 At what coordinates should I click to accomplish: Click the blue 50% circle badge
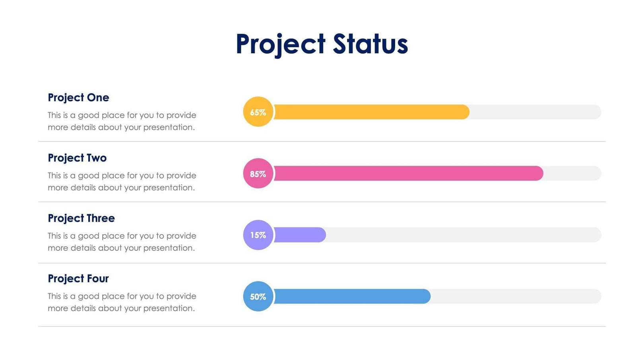click(258, 296)
